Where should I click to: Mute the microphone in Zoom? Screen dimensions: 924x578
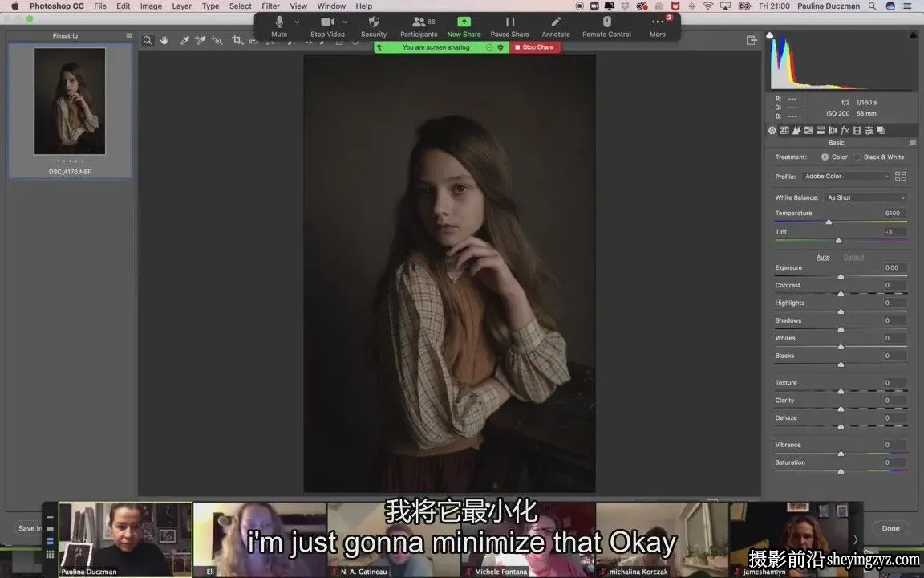[x=279, y=26]
